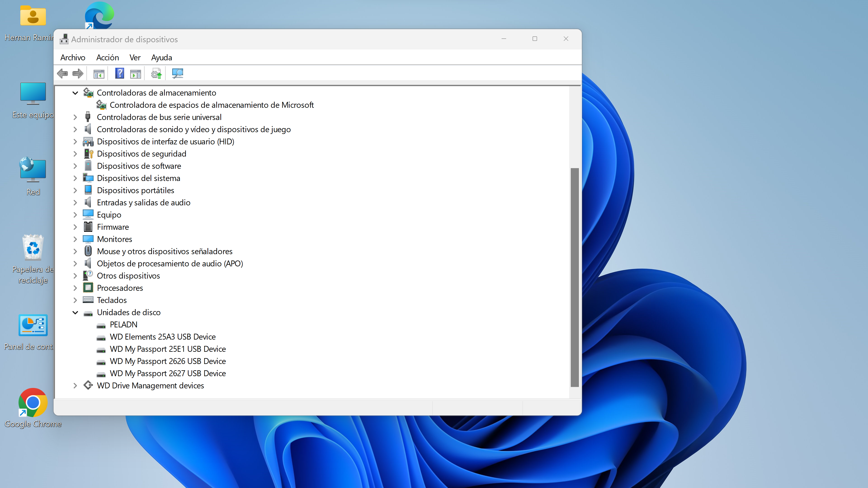Select WD My Passport 2626 USB Device
This screenshot has height=488, width=868.
coord(168,361)
